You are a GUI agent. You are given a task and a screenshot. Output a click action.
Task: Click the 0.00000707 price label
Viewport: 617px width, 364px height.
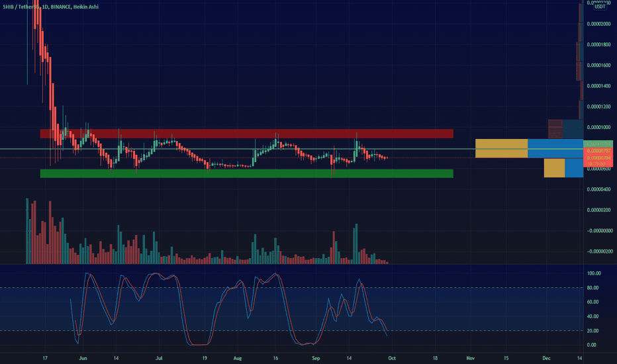pyautogui.click(x=598, y=151)
